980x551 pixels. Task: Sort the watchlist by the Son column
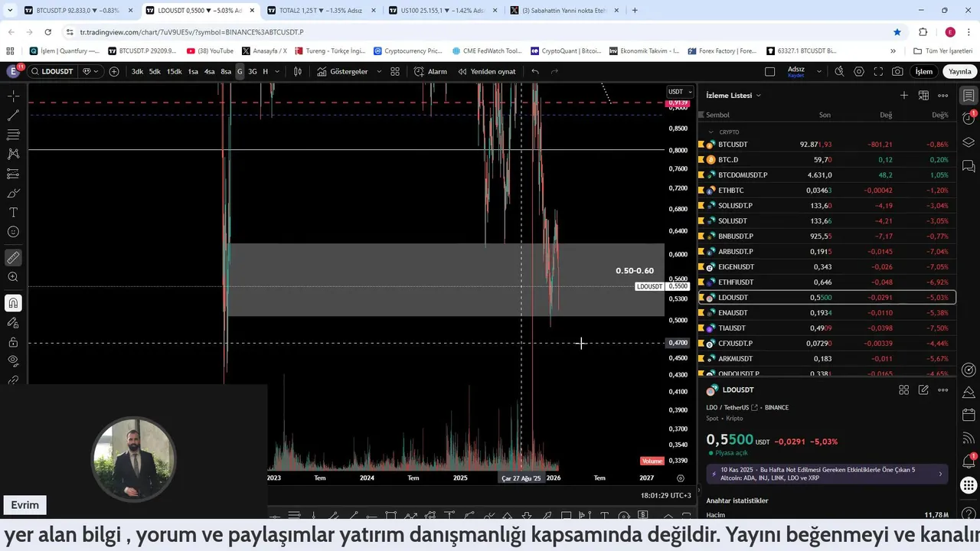[825, 115]
